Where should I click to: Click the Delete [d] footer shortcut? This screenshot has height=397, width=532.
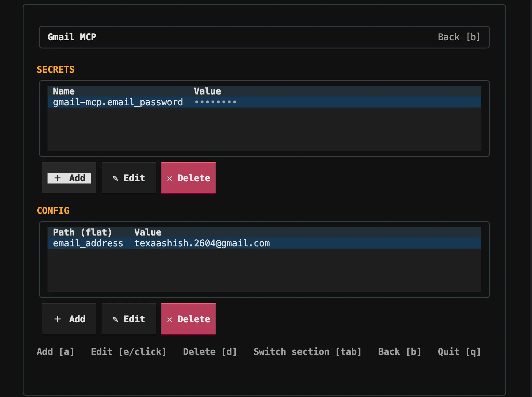[x=210, y=352]
